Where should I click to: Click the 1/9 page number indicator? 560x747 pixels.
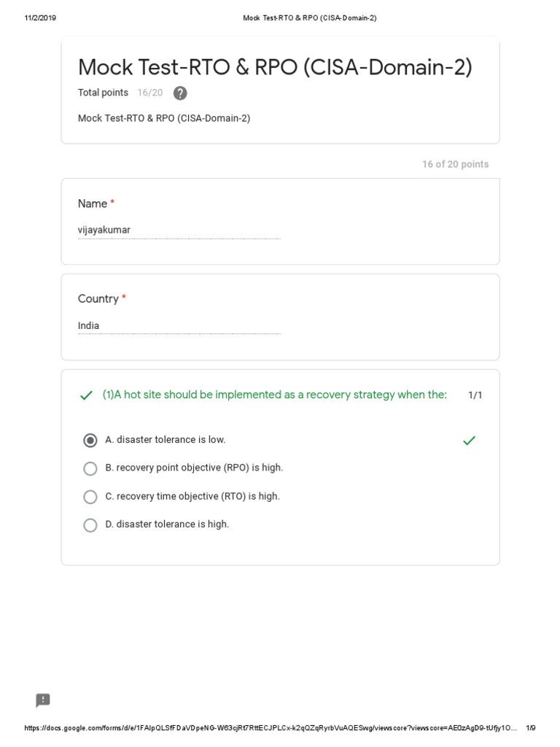pyautogui.click(x=530, y=728)
